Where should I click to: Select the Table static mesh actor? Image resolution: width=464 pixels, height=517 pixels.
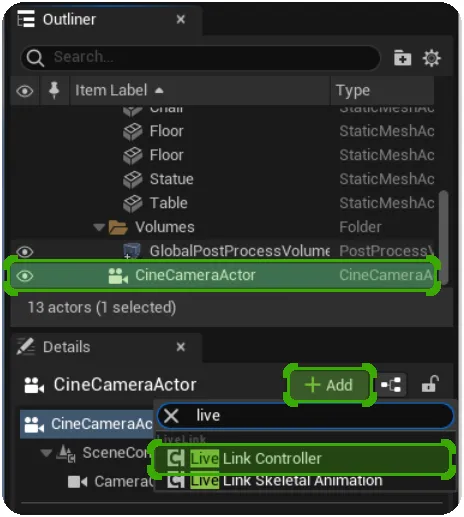point(169,203)
